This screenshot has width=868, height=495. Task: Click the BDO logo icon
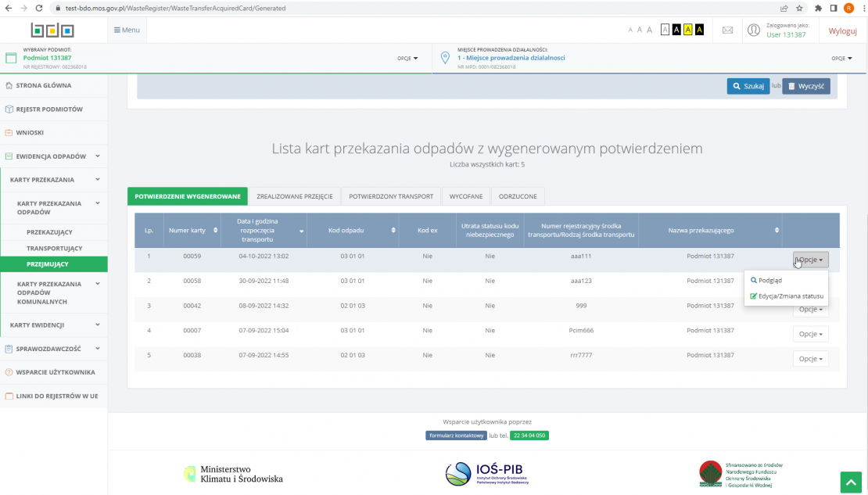tap(52, 30)
